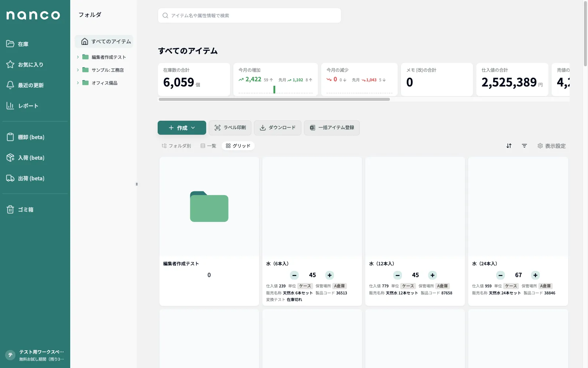Select オフィス備品 folder in tree

[104, 83]
